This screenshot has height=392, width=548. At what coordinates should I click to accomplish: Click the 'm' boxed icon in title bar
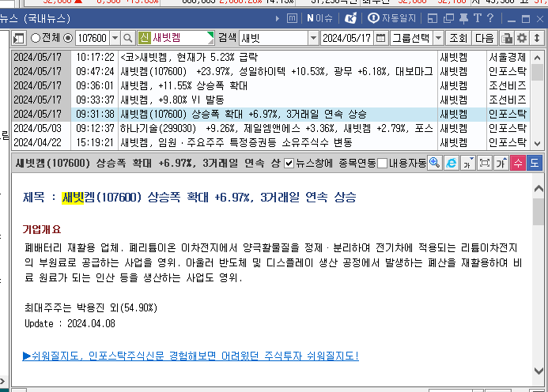coord(292,18)
